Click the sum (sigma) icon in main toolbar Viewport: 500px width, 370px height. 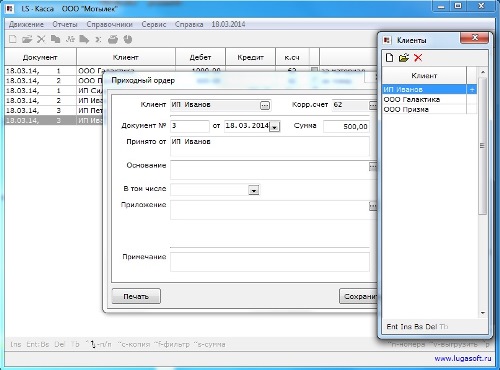click(98, 39)
